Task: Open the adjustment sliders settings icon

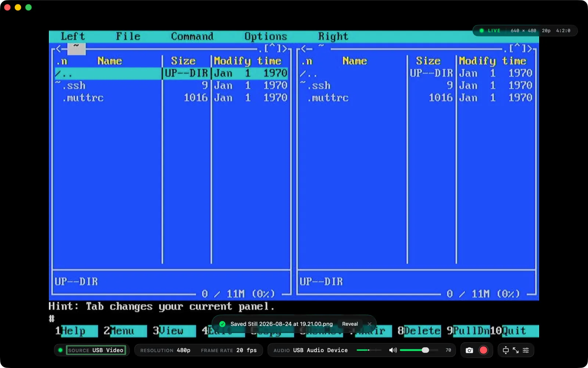Action: pyautogui.click(x=526, y=350)
